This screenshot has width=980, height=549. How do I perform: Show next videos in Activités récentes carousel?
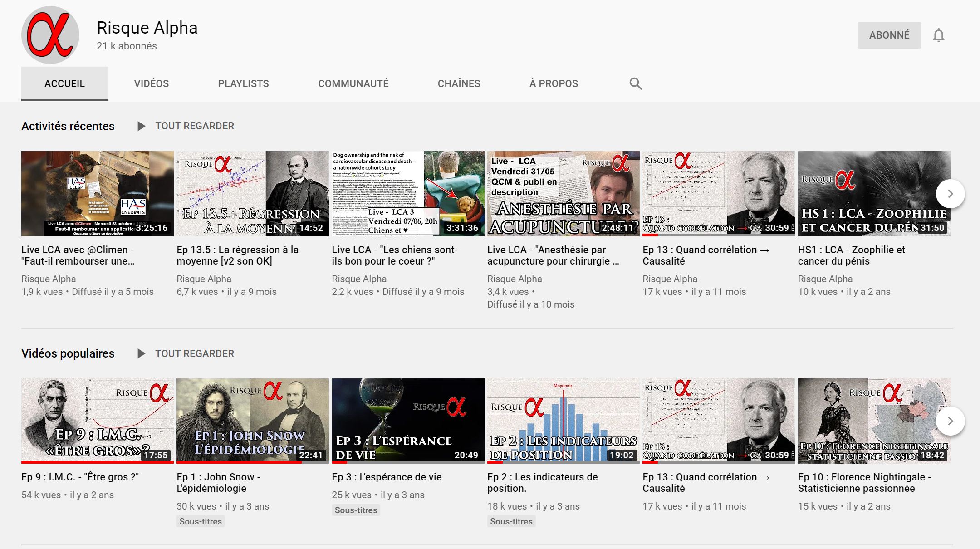pyautogui.click(x=951, y=194)
